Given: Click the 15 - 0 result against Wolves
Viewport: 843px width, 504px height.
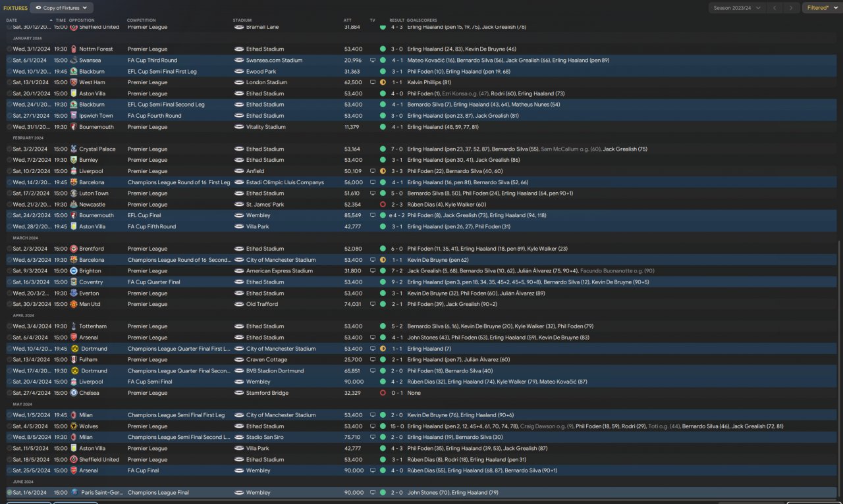Looking at the screenshot, I should (398, 426).
